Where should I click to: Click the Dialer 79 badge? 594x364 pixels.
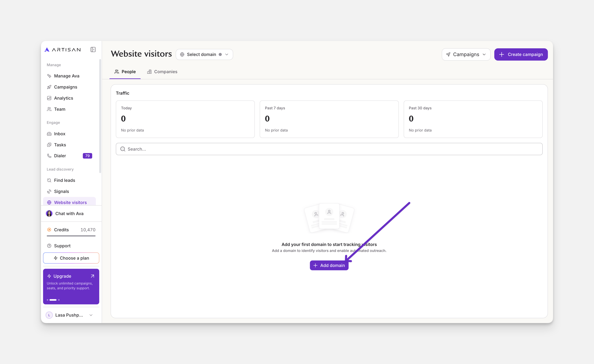click(x=87, y=156)
